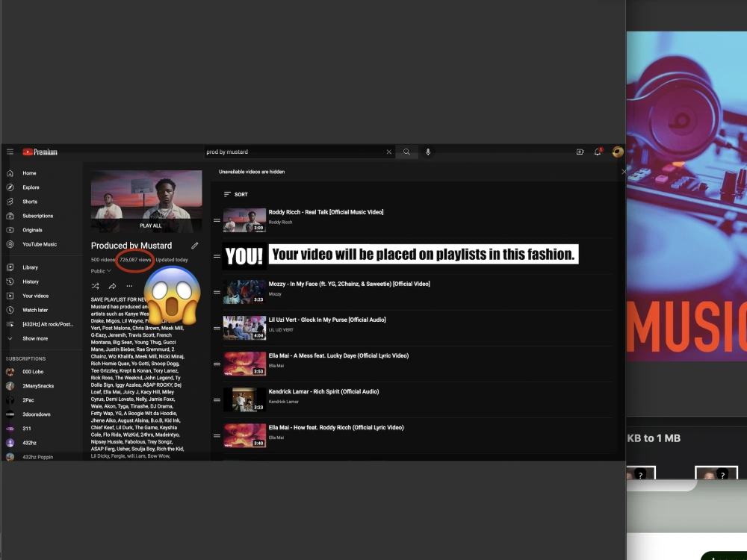Clear the search box text
The height and width of the screenshot is (560, 747).
(x=388, y=152)
